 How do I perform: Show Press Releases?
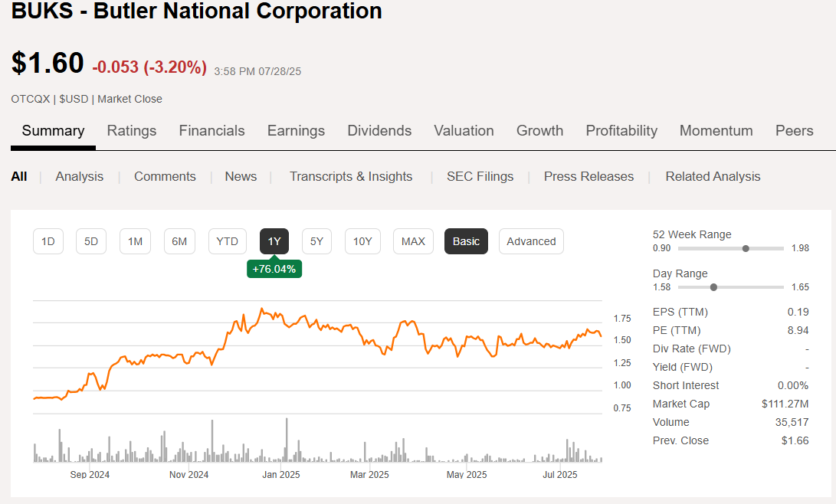[x=588, y=176]
